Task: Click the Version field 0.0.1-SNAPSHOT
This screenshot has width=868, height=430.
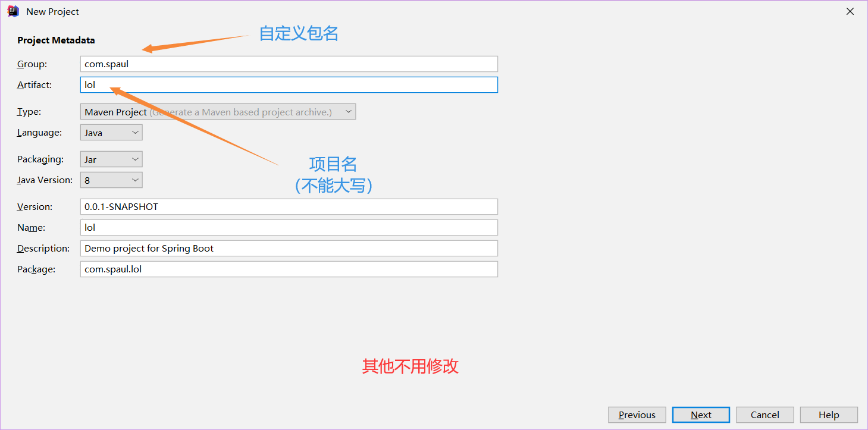Action: 289,207
